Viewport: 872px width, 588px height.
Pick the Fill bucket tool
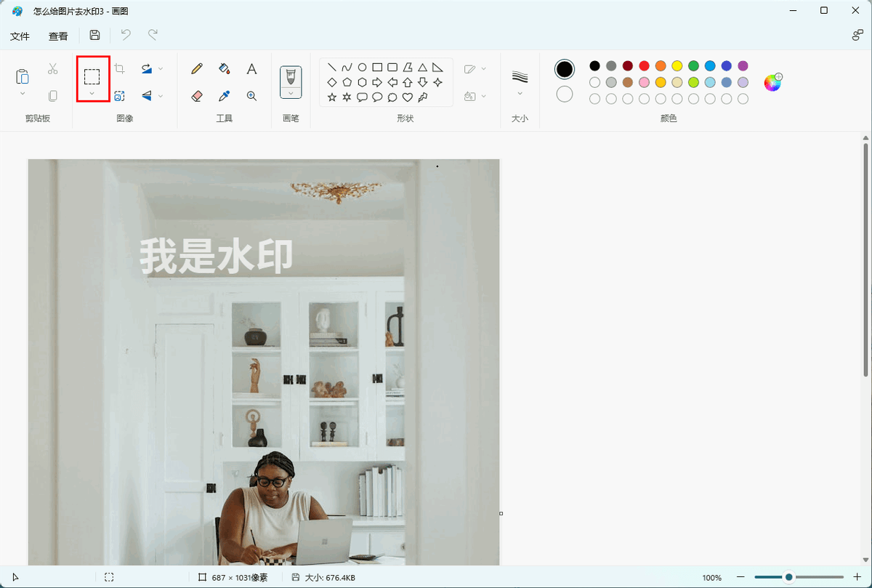(225, 69)
